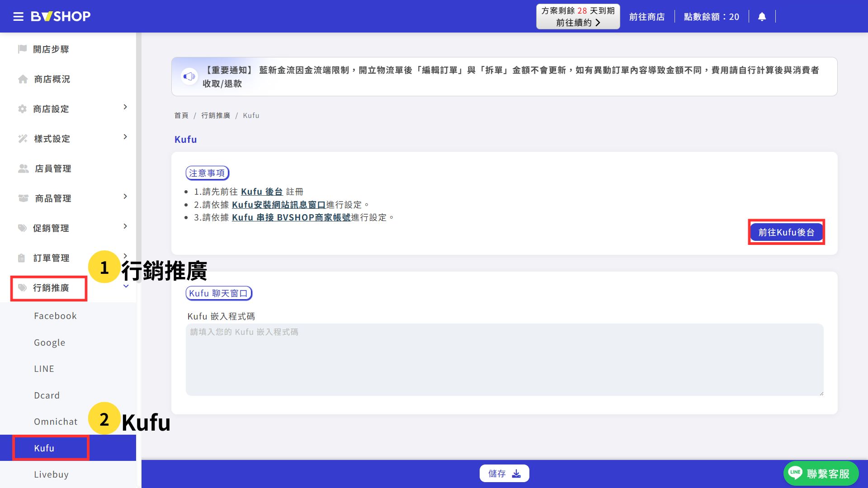Click 行銷推廣 in the breadcrumb

tap(216, 116)
